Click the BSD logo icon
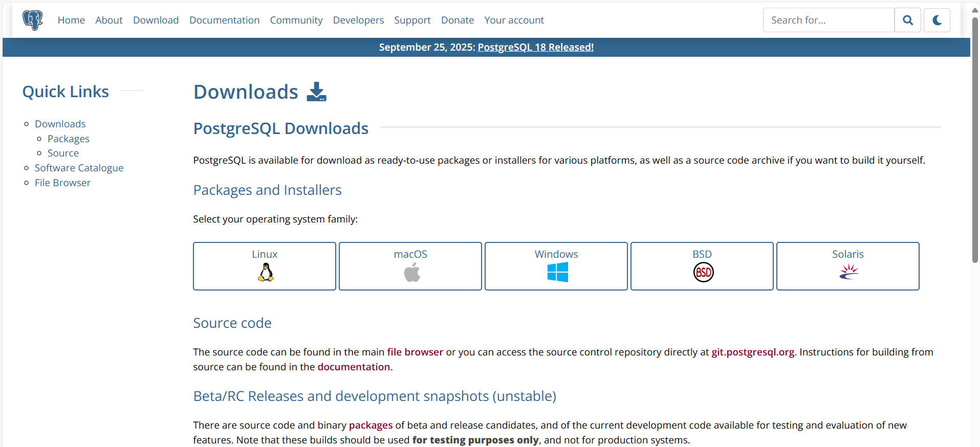The image size is (980, 447). 703,272
